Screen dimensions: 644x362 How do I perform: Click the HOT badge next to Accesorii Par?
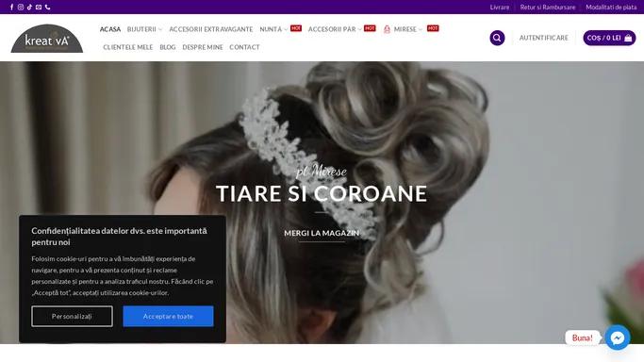370,28
